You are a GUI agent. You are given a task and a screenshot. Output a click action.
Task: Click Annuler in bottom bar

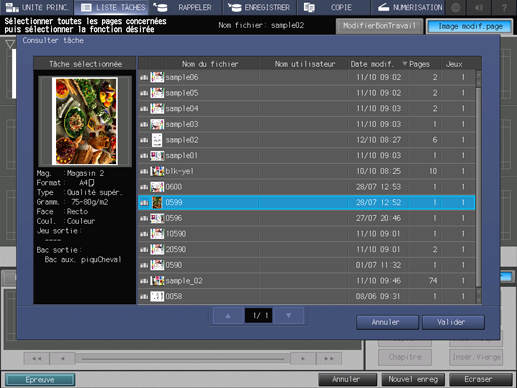coord(348,379)
